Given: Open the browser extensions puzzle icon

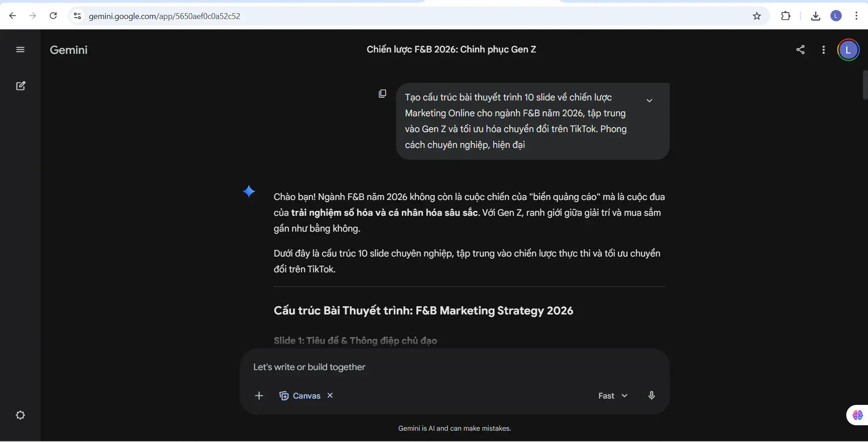Looking at the screenshot, I should 786,16.
